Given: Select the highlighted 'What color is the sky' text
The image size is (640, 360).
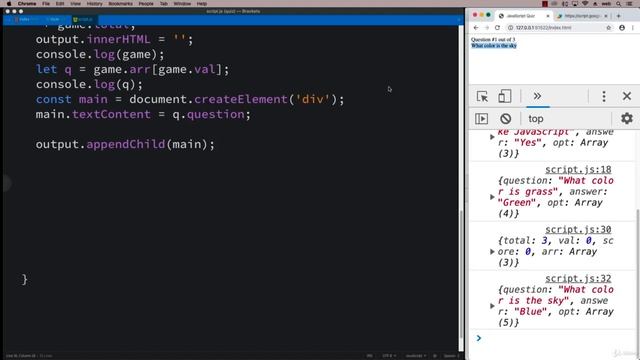Looking at the screenshot, I should tap(494, 46).
